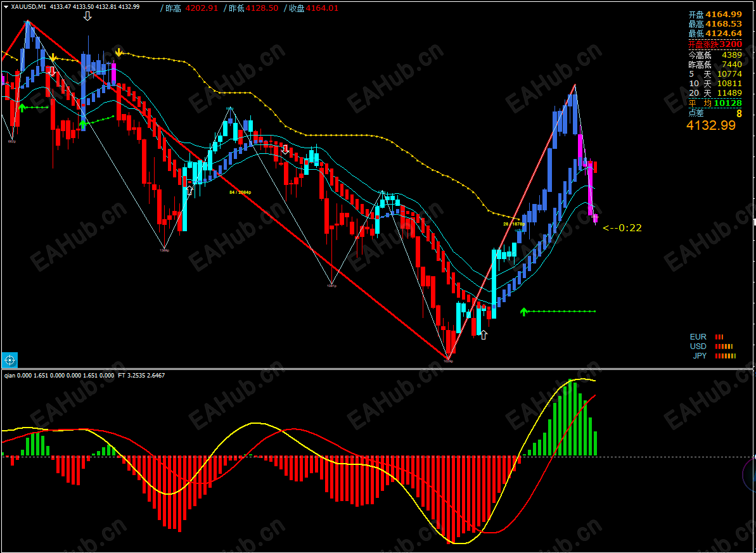Click the 昨高低 7440 row
Viewport: 756px width, 553px height.
click(715, 65)
